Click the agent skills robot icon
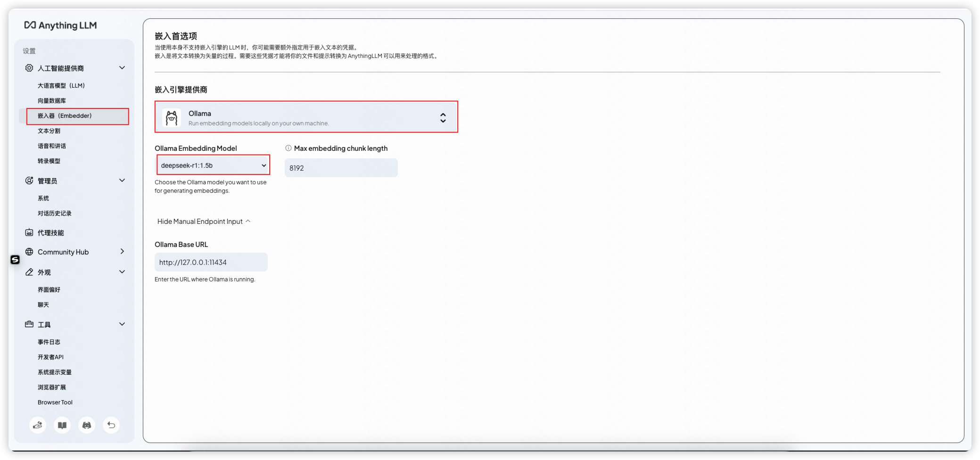The height and width of the screenshot is (460, 980). click(29, 232)
